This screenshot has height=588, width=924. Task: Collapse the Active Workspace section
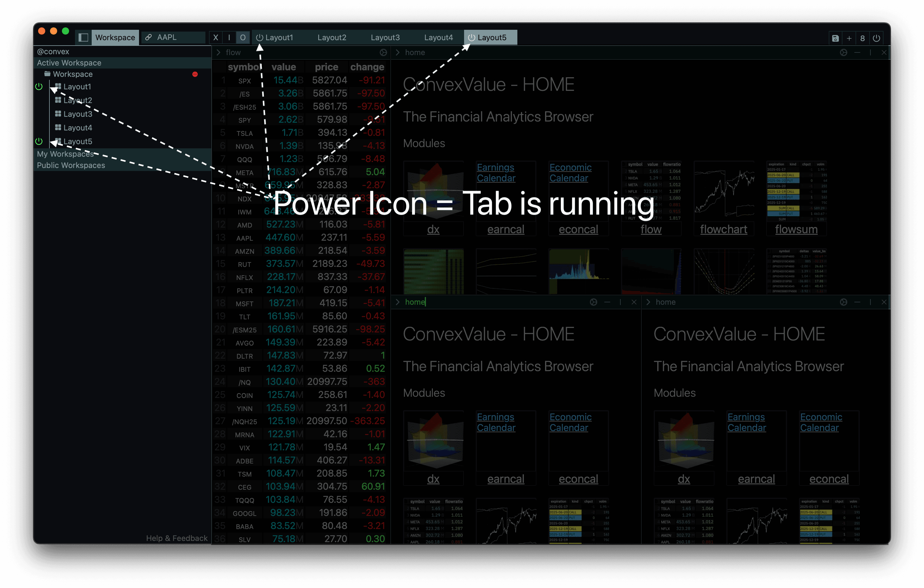tap(122, 63)
